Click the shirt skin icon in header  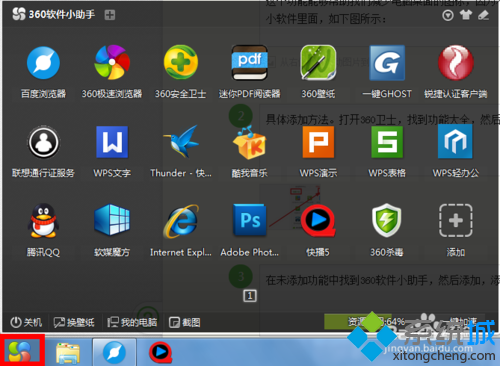point(466,15)
